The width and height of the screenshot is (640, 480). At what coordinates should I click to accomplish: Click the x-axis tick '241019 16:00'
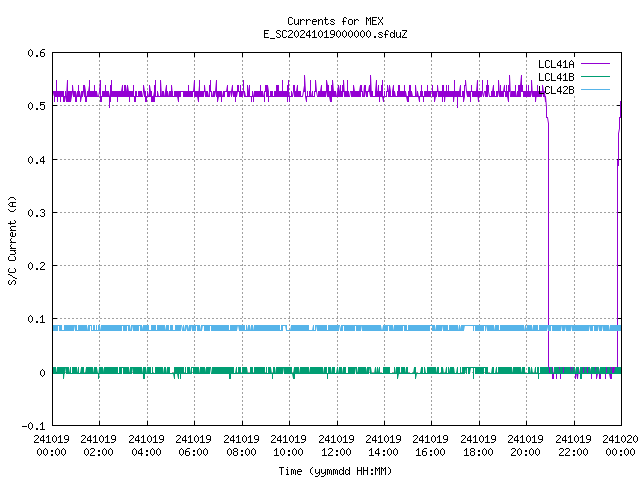click(x=431, y=445)
